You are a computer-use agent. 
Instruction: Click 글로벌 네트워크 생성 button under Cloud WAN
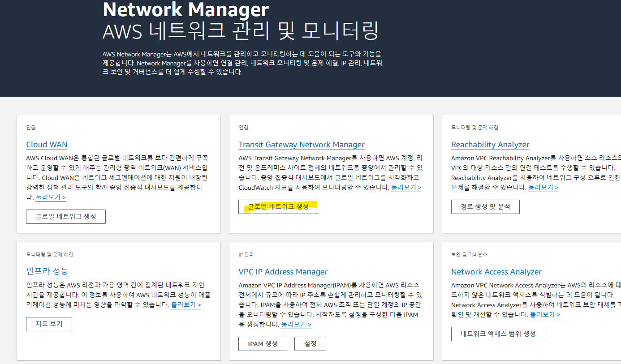66,216
